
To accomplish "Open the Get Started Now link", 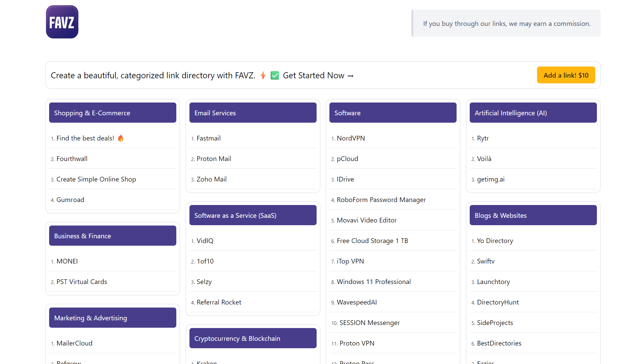I will click(318, 76).
